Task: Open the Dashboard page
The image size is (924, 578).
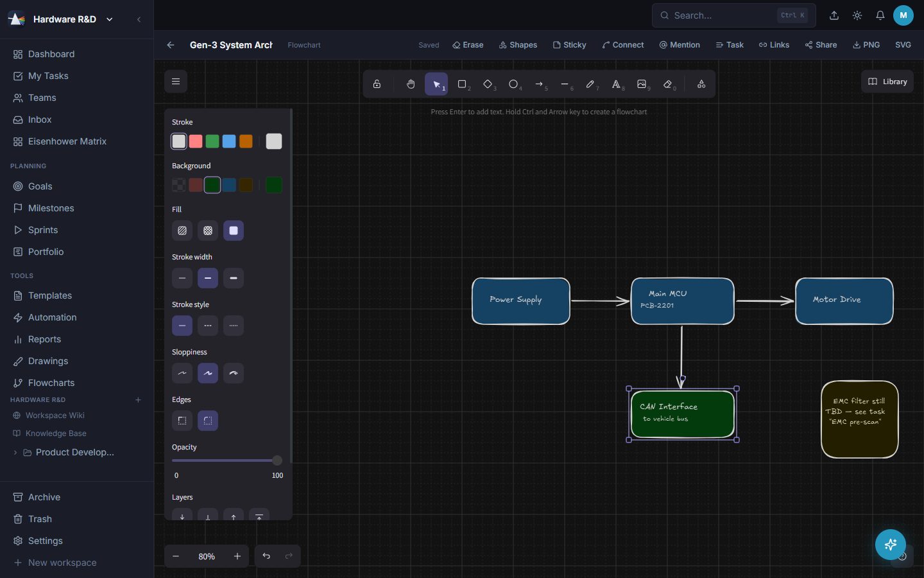Action: pos(77,54)
